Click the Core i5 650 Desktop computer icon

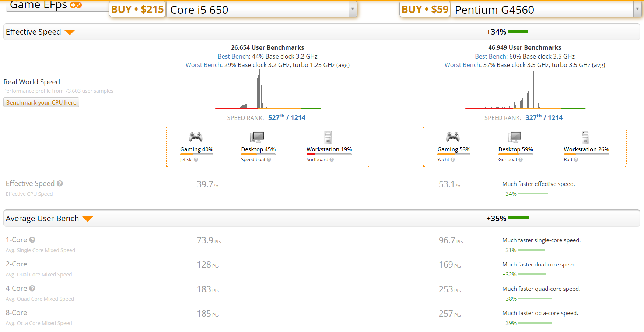[x=257, y=137]
